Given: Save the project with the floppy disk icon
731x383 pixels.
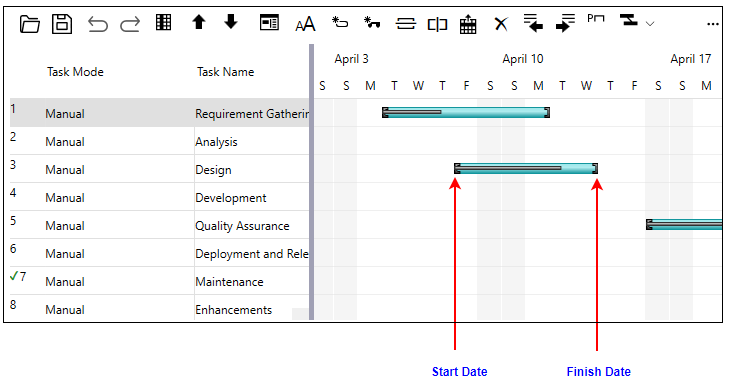Looking at the screenshot, I should 62,23.
